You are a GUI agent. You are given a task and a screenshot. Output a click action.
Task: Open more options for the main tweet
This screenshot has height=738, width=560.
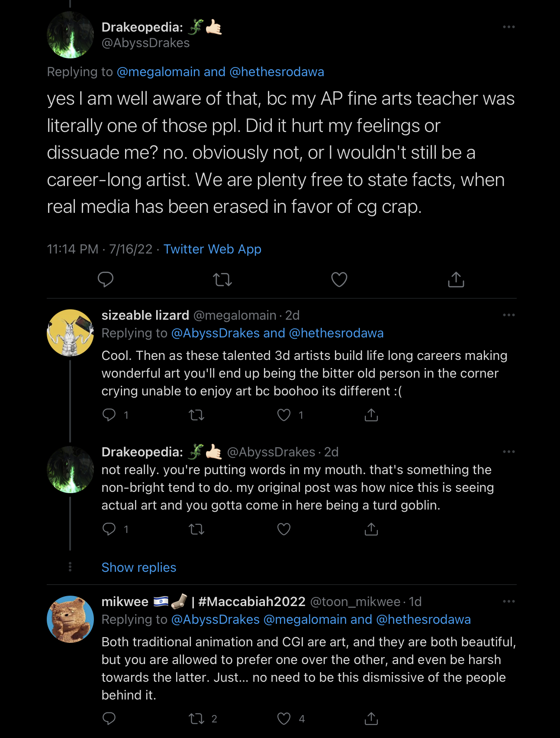tap(509, 27)
